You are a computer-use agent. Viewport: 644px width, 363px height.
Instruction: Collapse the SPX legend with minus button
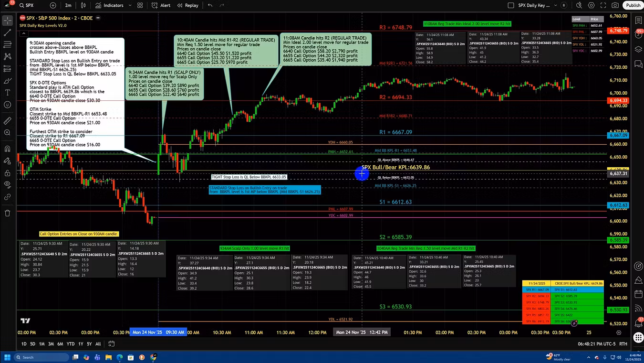point(98,18)
